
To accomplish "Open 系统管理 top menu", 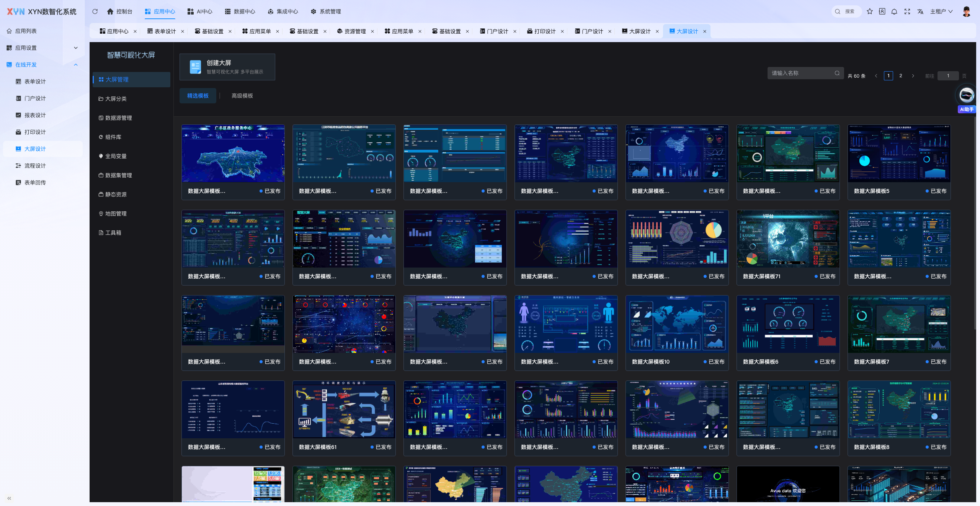I will tap(326, 11).
